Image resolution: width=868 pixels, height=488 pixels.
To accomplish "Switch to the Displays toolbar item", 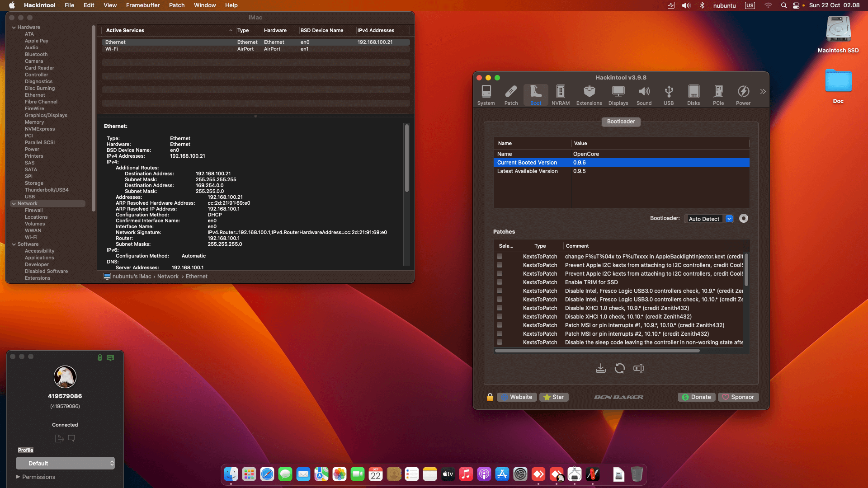I will (x=618, y=95).
